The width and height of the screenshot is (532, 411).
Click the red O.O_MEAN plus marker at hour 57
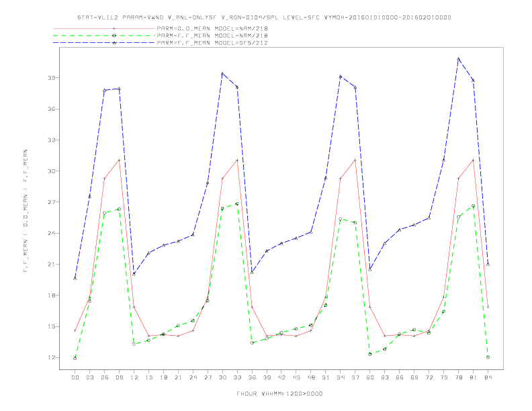(355, 160)
